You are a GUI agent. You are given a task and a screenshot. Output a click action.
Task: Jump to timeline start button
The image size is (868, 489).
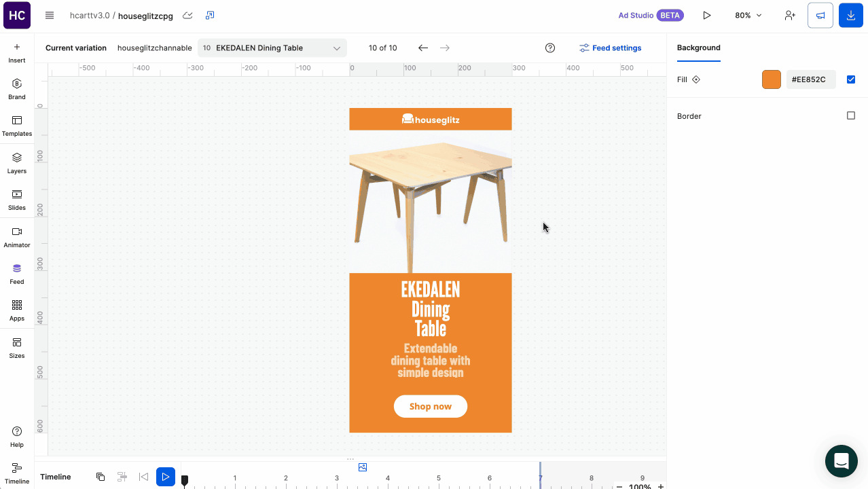(x=143, y=477)
